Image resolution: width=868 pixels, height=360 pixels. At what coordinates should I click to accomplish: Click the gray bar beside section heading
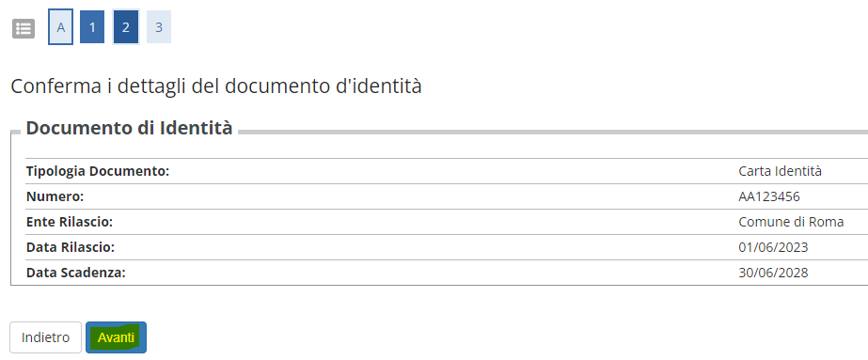click(552, 133)
